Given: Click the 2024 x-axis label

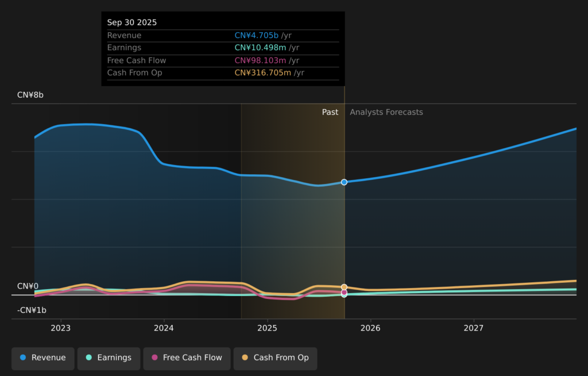Looking at the screenshot, I should [164, 328].
